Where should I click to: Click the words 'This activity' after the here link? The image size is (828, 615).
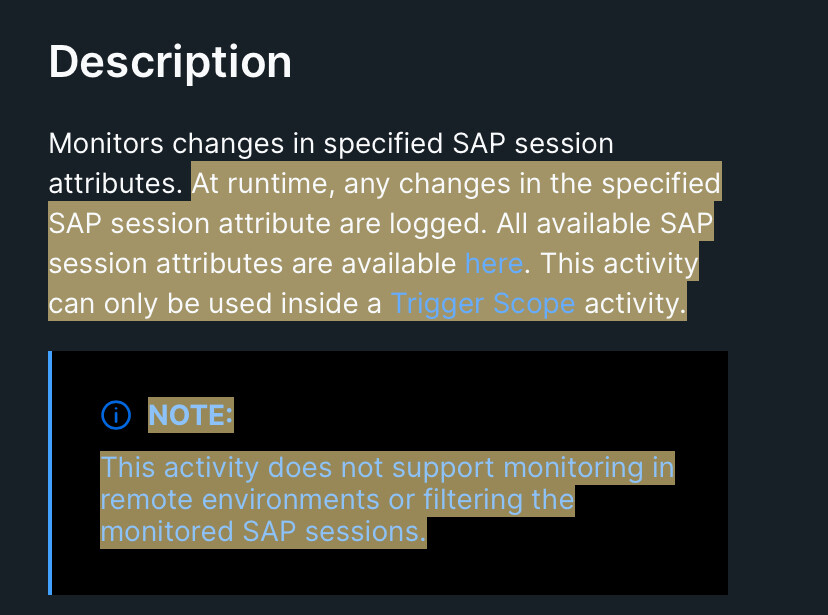coord(619,263)
